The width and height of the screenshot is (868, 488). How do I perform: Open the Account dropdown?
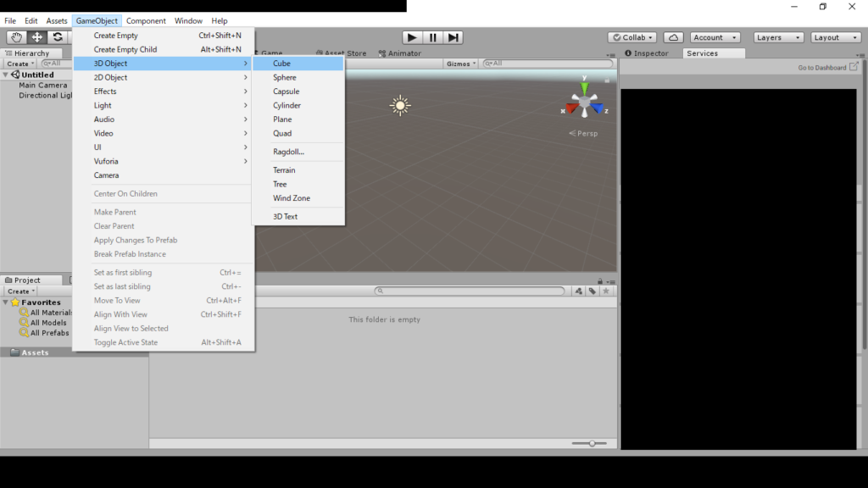(x=715, y=37)
